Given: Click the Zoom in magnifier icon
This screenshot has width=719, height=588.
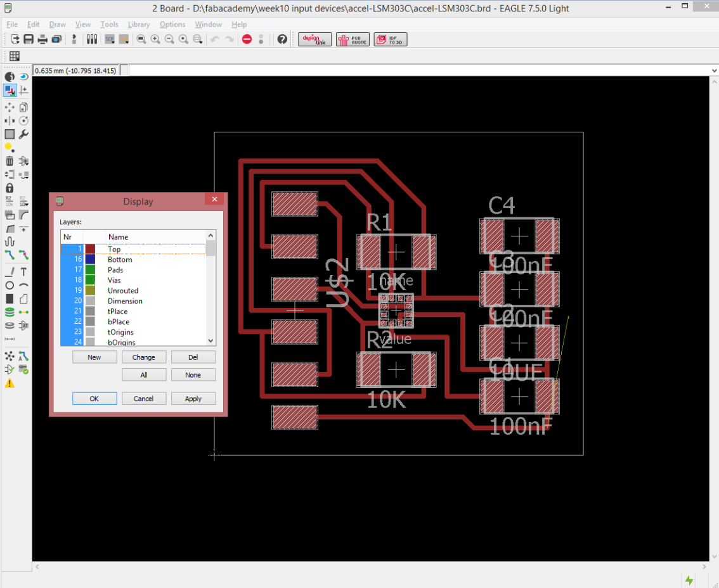Looking at the screenshot, I should 155,39.
